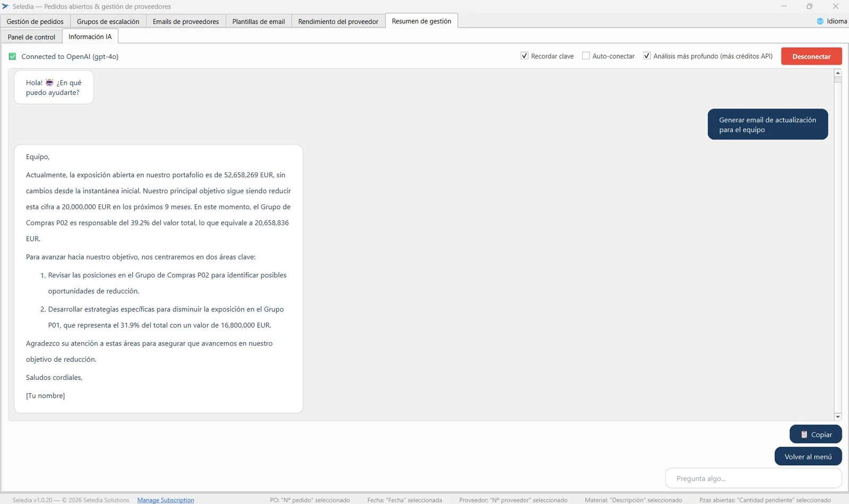The height and width of the screenshot is (504, 849).
Task: Open the Gestión de pedidos tab
Action: tap(35, 22)
